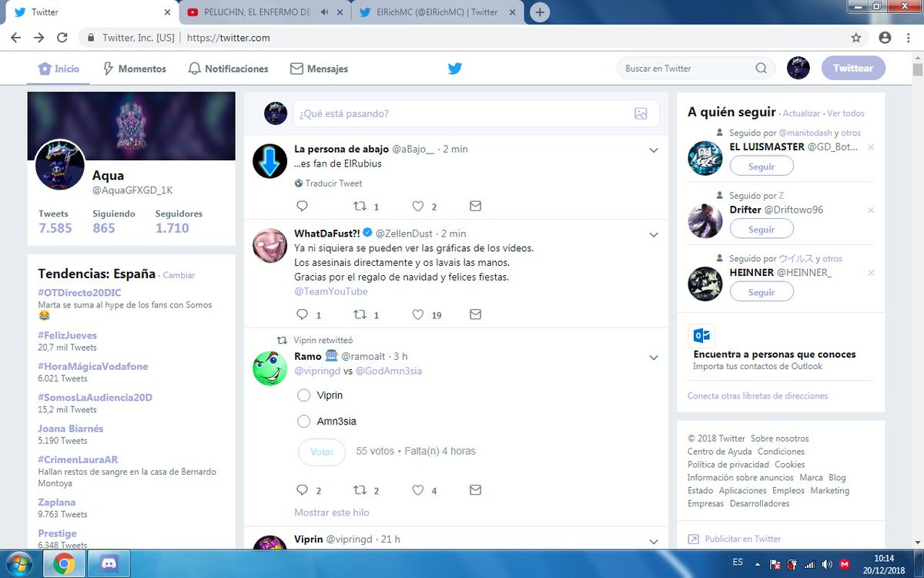Open the Momentos tab
Viewport: 924px width, 578px height.
click(134, 69)
